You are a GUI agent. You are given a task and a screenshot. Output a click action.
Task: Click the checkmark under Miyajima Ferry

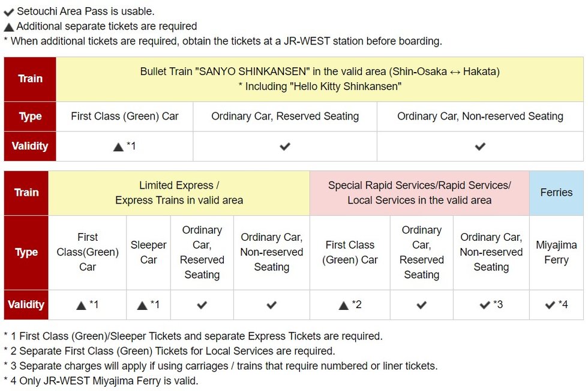tap(550, 305)
